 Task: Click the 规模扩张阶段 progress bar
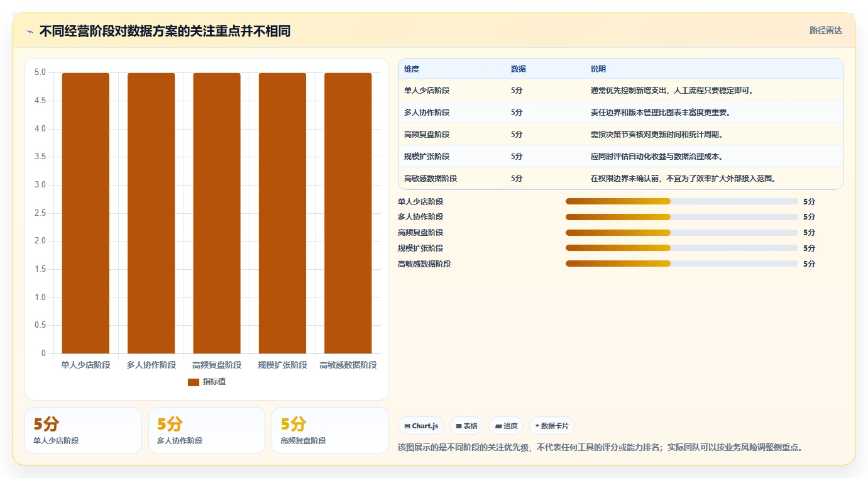point(682,248)
